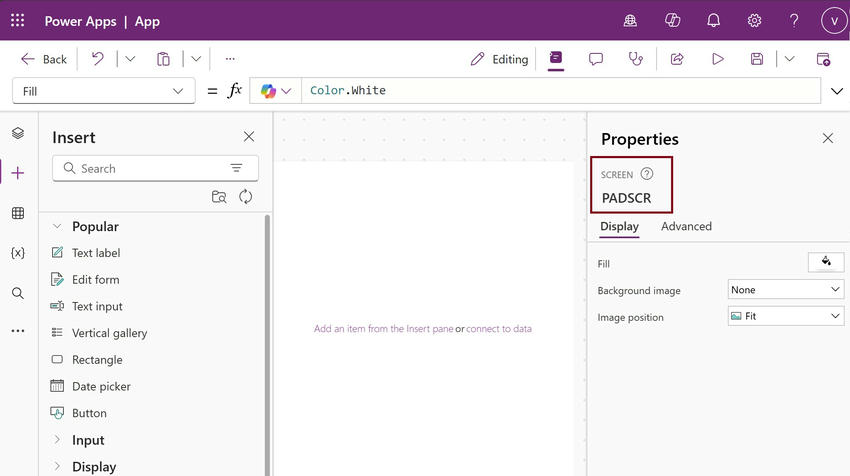This screenshot has width=850, height=476.
Task: Toggle the Properties pane toolbar icon
Action: click(556, 58)
